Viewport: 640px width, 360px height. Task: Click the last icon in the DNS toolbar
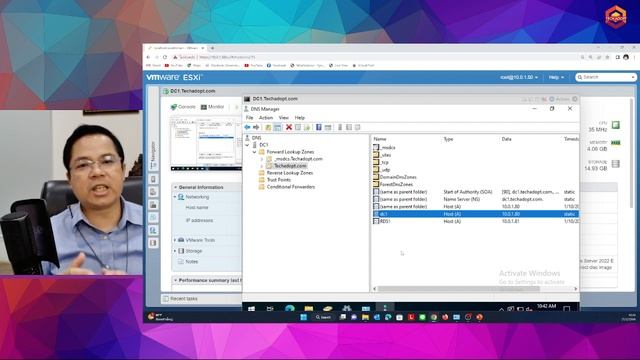click(x=358, y=127)
